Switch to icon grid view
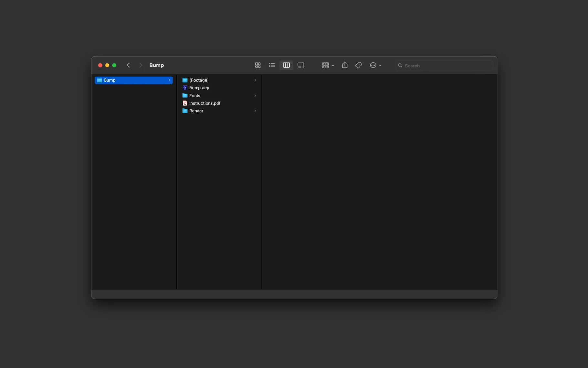Viewport: 588px width, 368px height. (258, 65)
